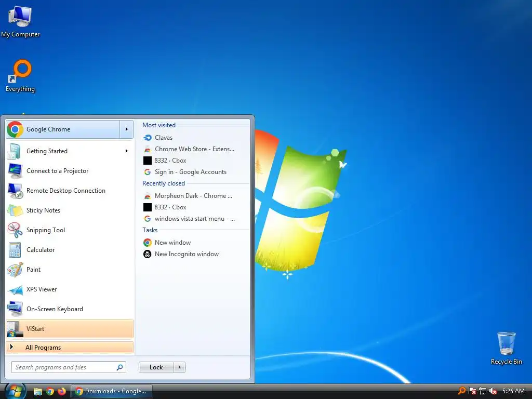Viewport: 532px width, 399px height.
Task: Open the shutdown options arrow next to Lock
Action: point(179,367)
